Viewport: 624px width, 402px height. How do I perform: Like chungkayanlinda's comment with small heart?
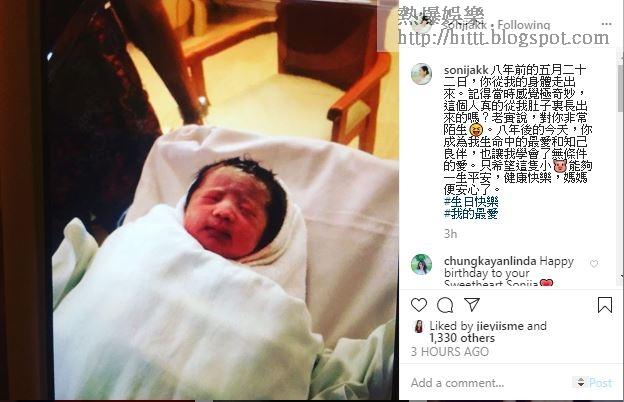pyautogui.click(x=594, y=263)
